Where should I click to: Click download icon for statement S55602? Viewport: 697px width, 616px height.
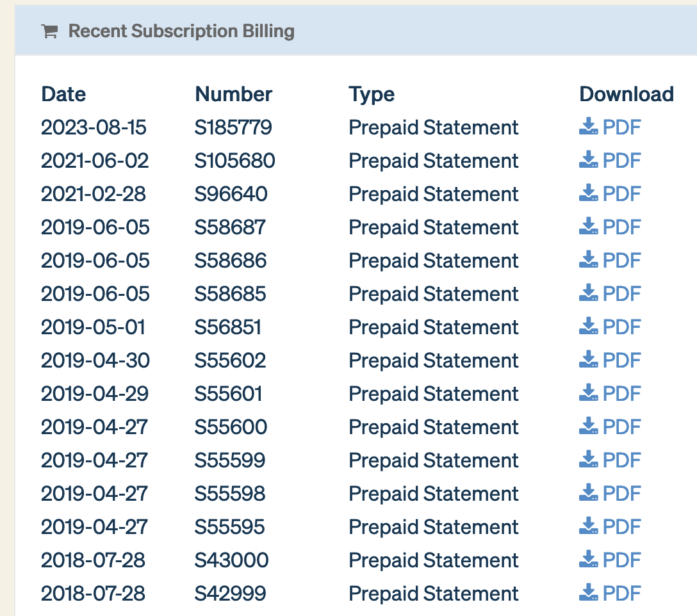pos(588,361)
